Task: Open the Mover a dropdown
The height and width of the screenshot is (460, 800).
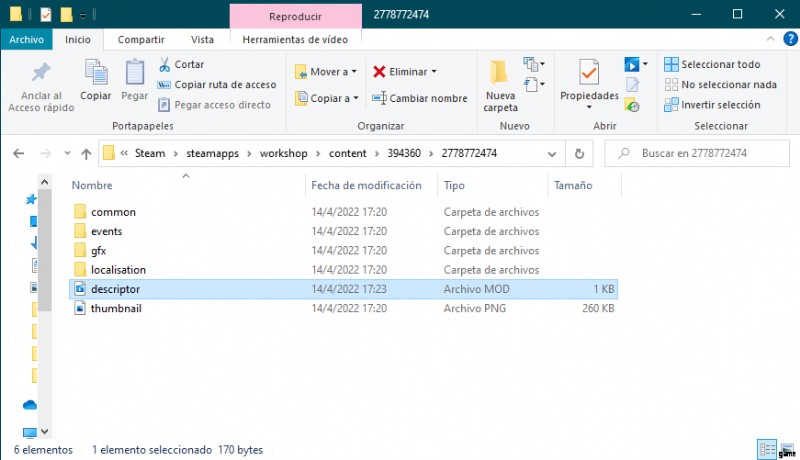Action: point(328,72)
